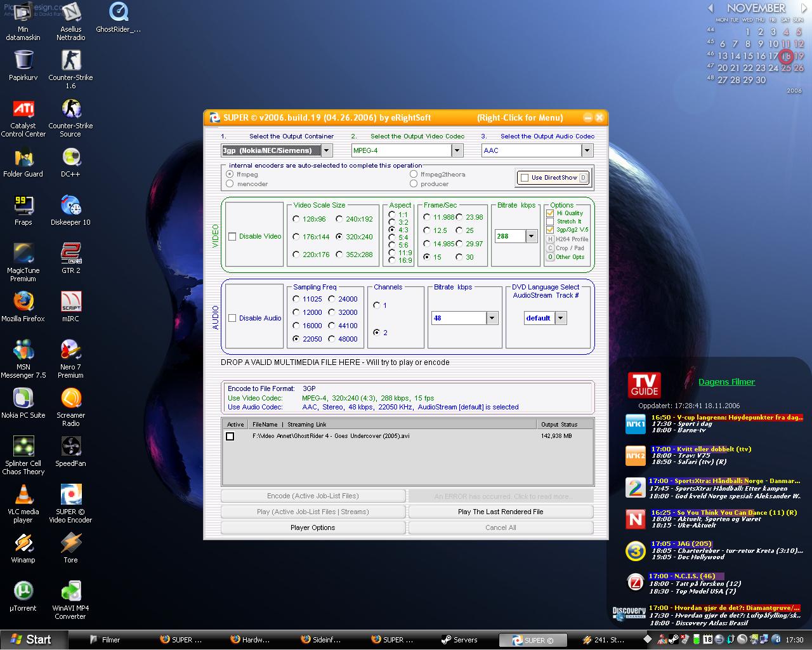Open AudioStream Track default dropdown
The width and height of the screenshot is (812, 650).
click(561, 318)
